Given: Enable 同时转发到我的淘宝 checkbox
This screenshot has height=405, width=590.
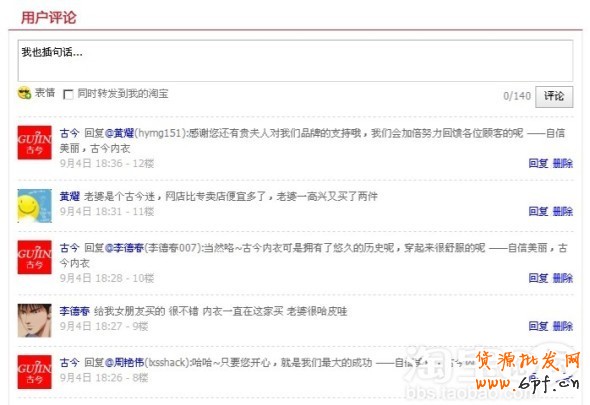Looking at the screenshot, I should (68, 94).
